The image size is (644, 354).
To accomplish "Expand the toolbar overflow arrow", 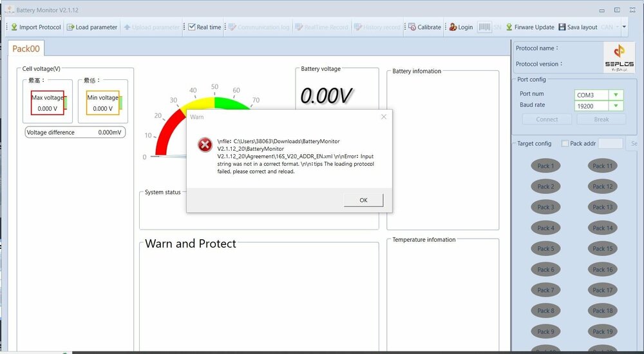I will (x=624, y=27).
